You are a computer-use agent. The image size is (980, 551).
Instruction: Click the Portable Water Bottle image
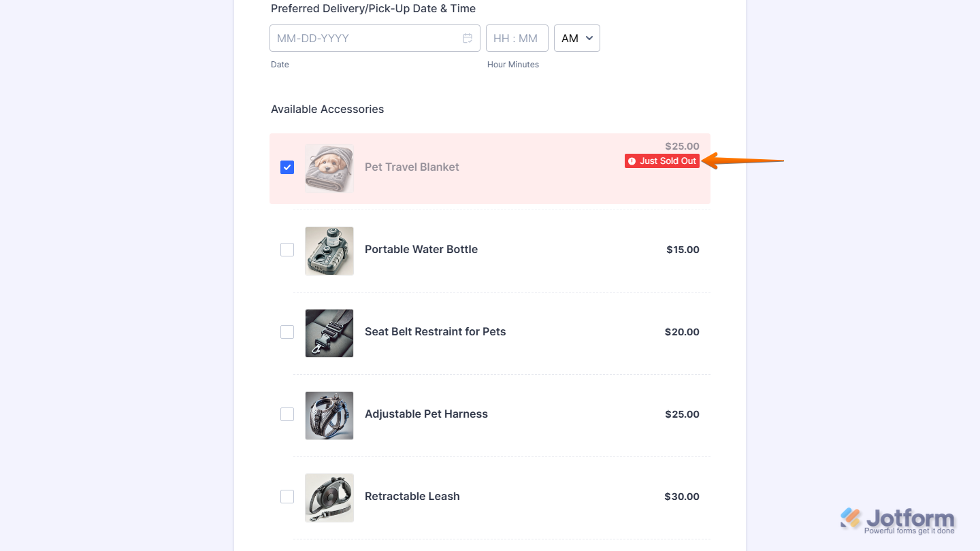point(329,250)
